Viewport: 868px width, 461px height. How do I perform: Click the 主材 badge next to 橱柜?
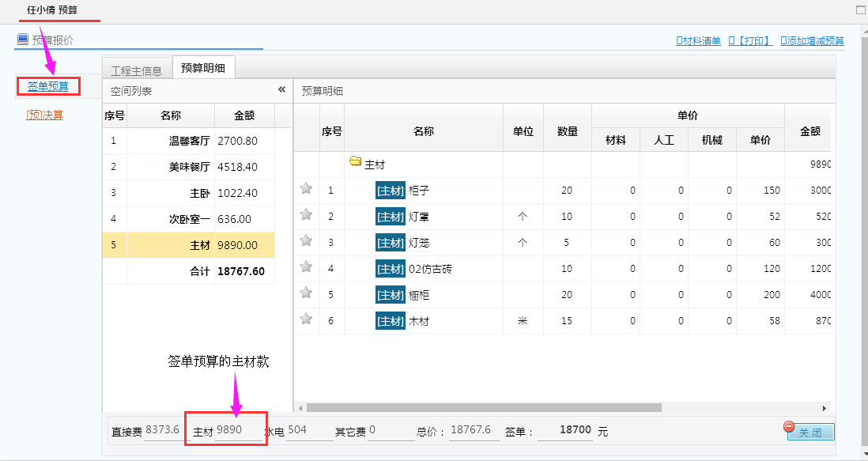pos(390,294)
